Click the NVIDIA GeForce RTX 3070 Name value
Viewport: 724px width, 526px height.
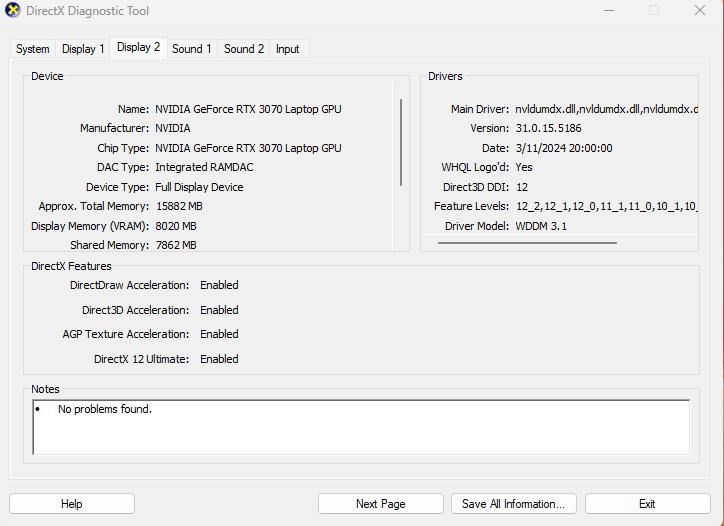[x=248, y=109]
